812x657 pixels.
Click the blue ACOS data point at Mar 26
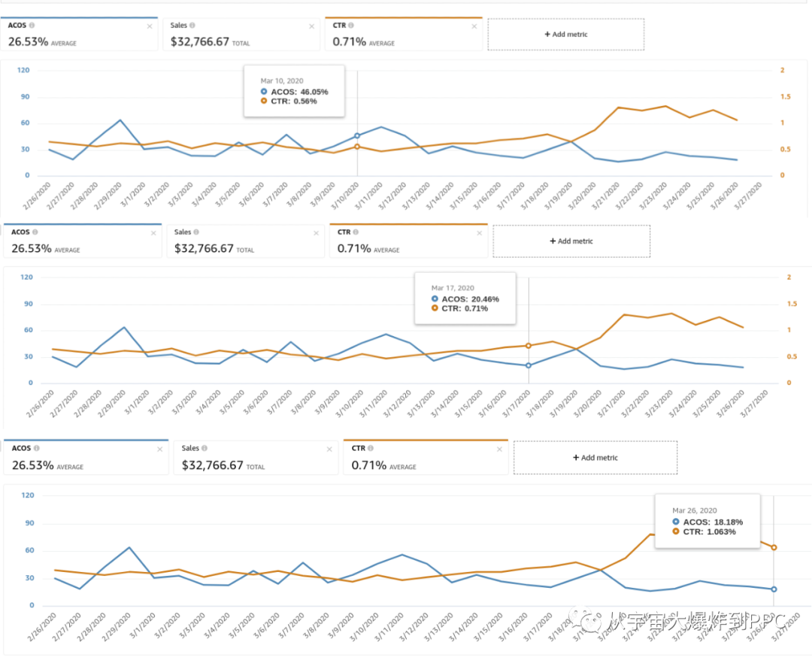(774, 589)
